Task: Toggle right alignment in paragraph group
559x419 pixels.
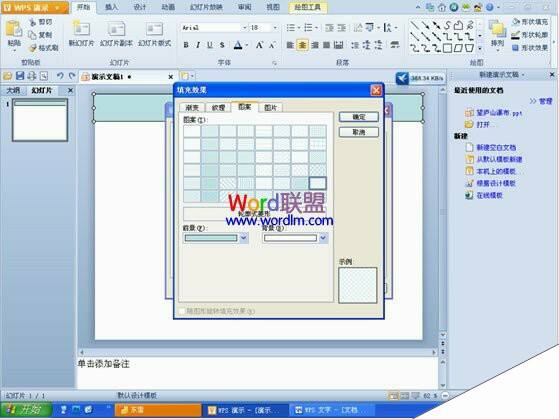Action: click(x=315, y=45)
